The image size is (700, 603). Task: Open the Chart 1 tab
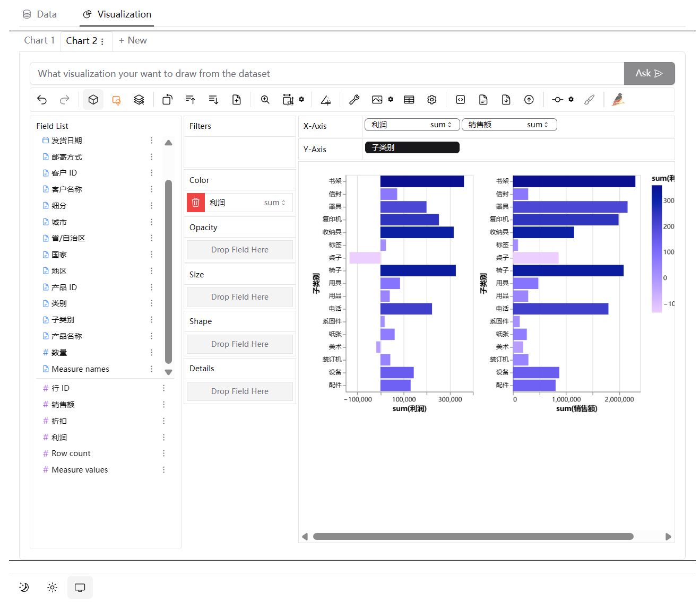(x=39, y=40)
